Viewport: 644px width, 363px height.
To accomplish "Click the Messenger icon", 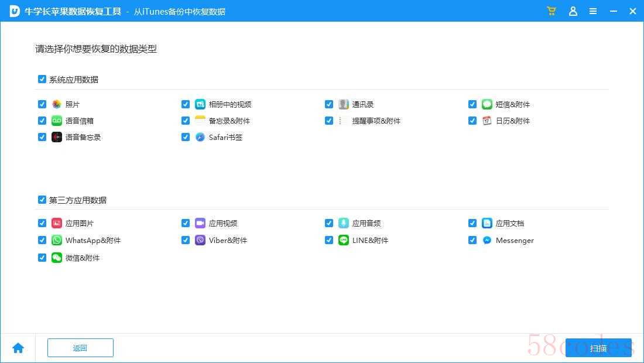I will [x=487, y=240].
